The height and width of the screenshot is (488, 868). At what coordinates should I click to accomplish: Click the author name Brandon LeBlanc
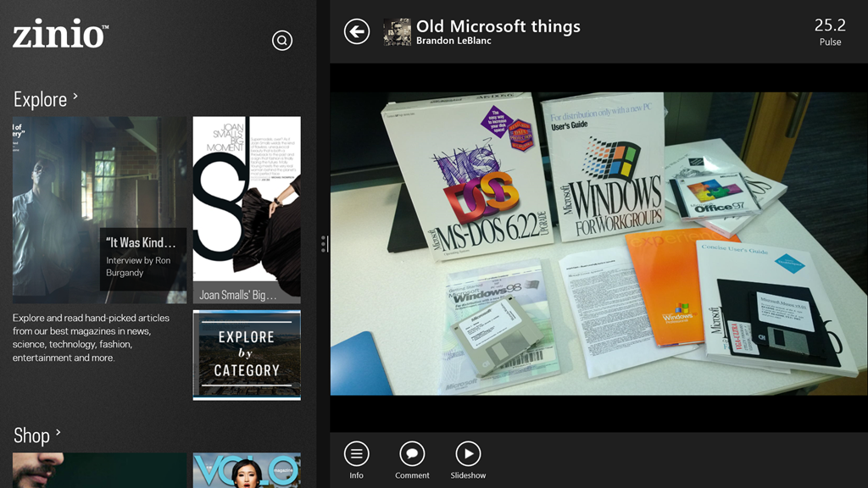[453, 41]
